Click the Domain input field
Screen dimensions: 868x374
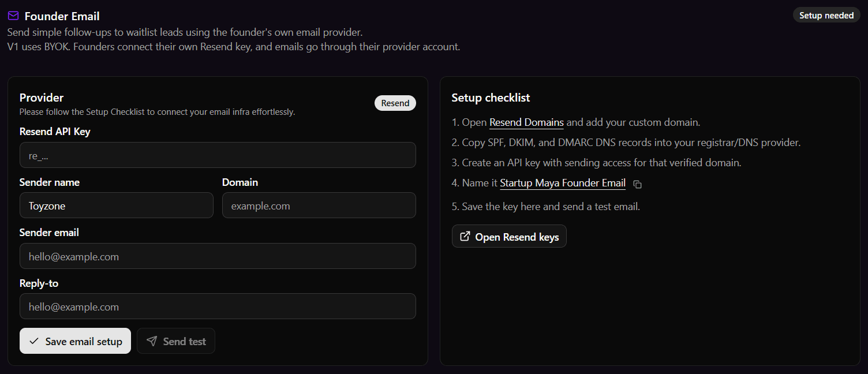click(319, 205)
